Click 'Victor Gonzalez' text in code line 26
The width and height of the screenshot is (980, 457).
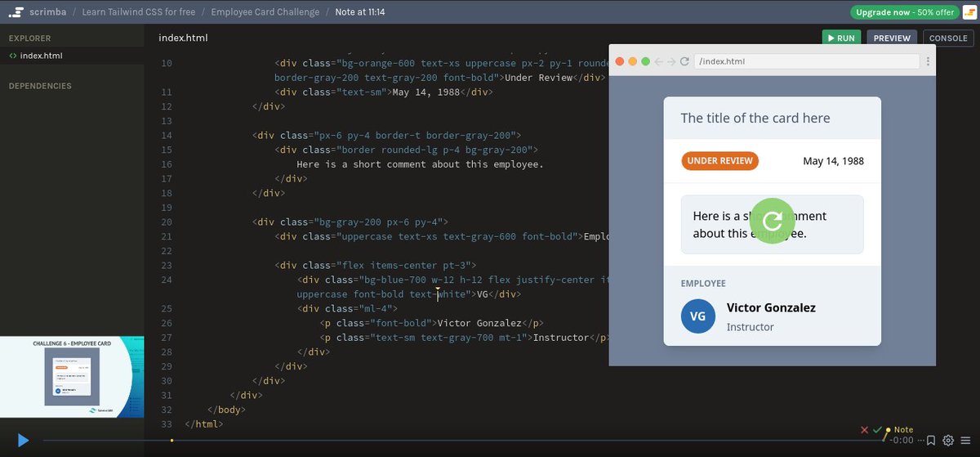click(479, 323)
